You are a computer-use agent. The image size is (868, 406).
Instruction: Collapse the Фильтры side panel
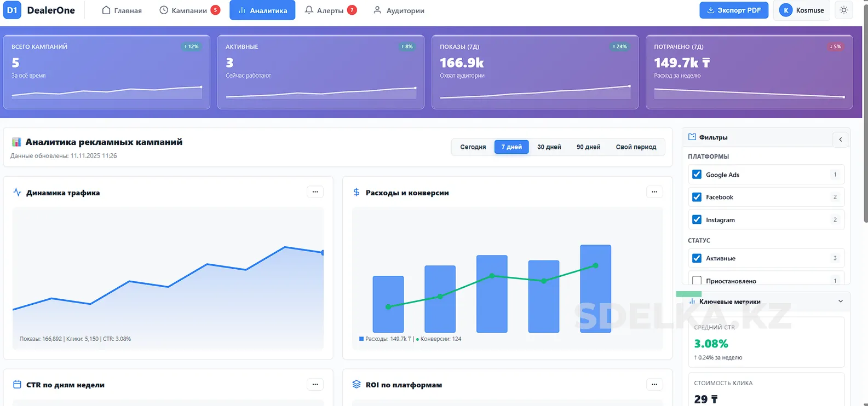(841, 140)
